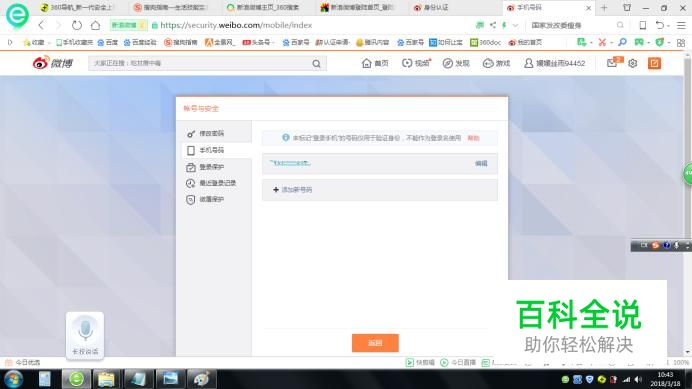Click the 帮助 help link in notice
Viewport: 692px width, 389px height.
(473, 138)
